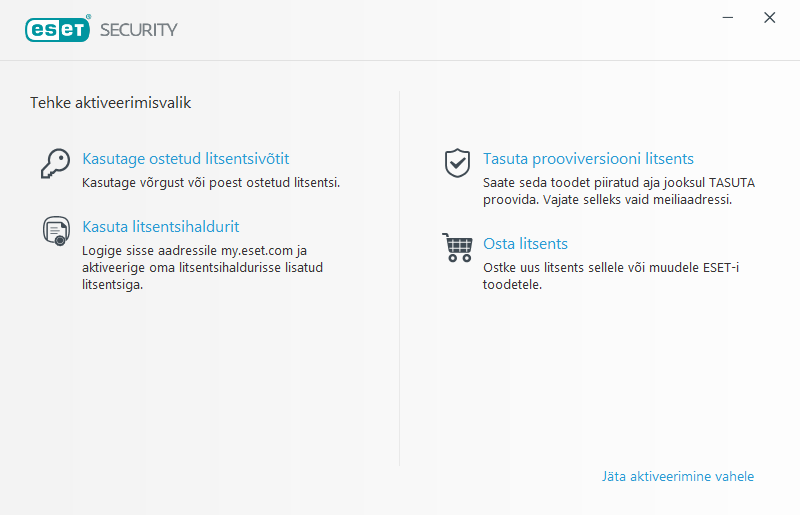Click the "Tehke aktiveerimisvalik" heading
The height and width of the screenshot is (515, 800).
click(110, 102)
